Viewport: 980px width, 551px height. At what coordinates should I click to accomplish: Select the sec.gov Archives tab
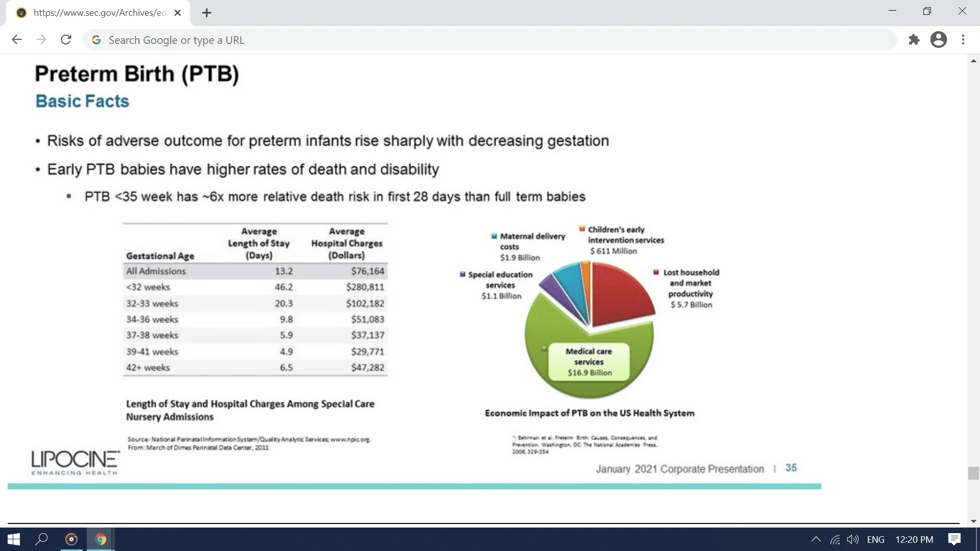100,13
